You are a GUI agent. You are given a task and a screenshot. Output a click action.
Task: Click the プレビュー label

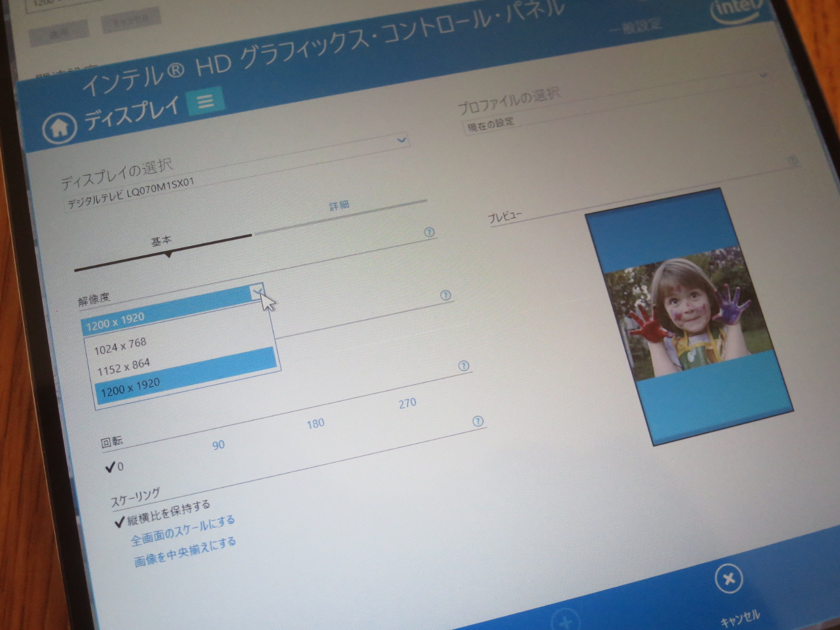pyautogui.click(x=505, y=216)
